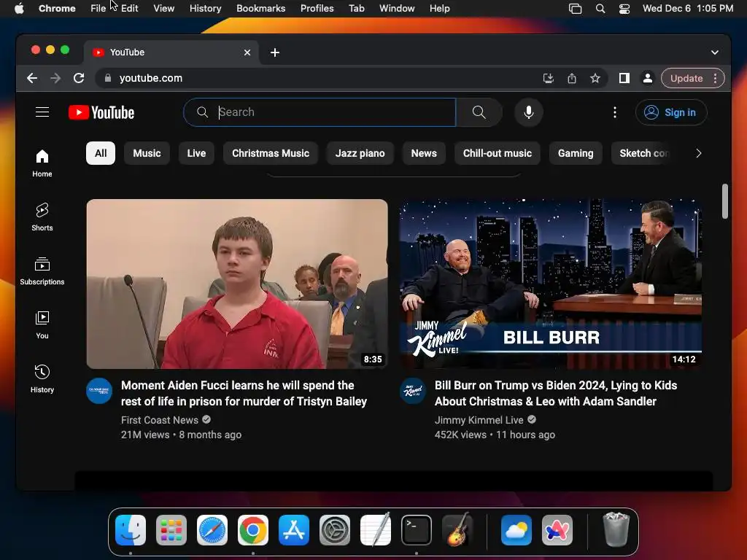Open Subscriptions in sidebar
Screen dimensions: 747x560
pos(42,271)
